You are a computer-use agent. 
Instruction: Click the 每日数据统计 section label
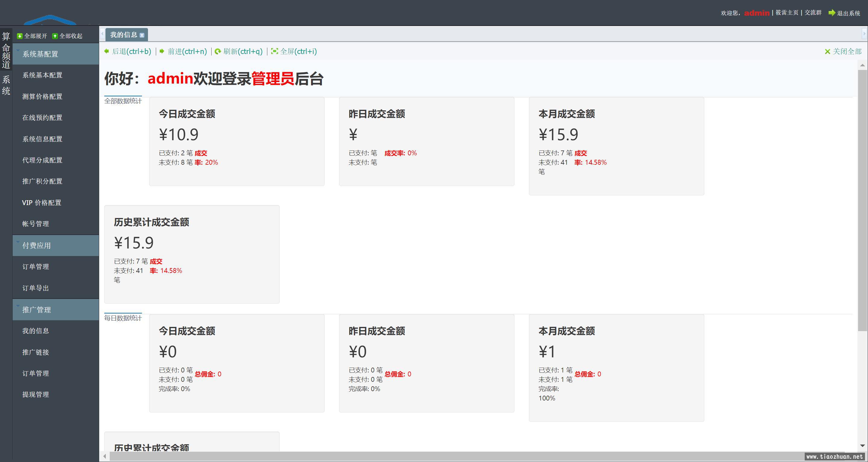click(123, 318)
